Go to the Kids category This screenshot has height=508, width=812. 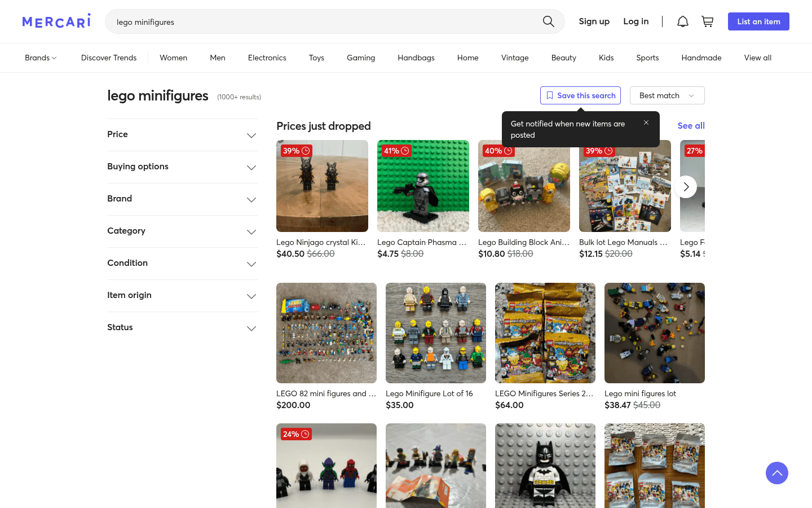coord(606,58)
